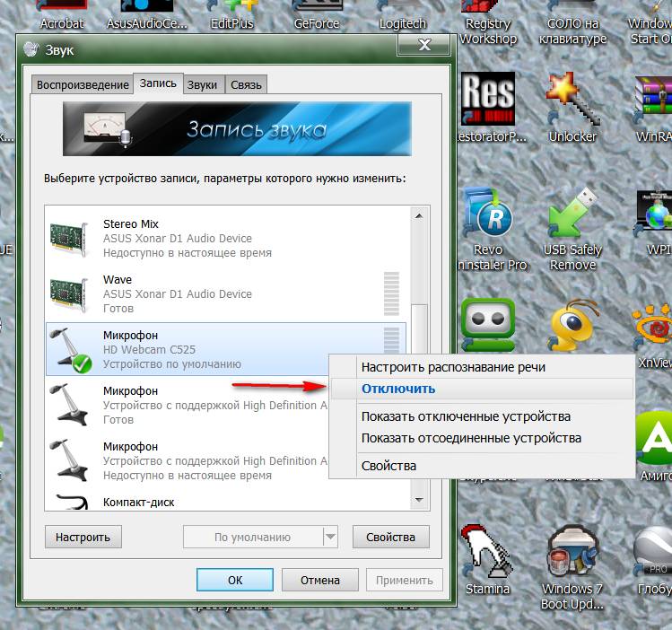Screen dimensions: 672x630
Task: Select Показать отсоединенные устройства menu item
Action: [x=481, y=438]
